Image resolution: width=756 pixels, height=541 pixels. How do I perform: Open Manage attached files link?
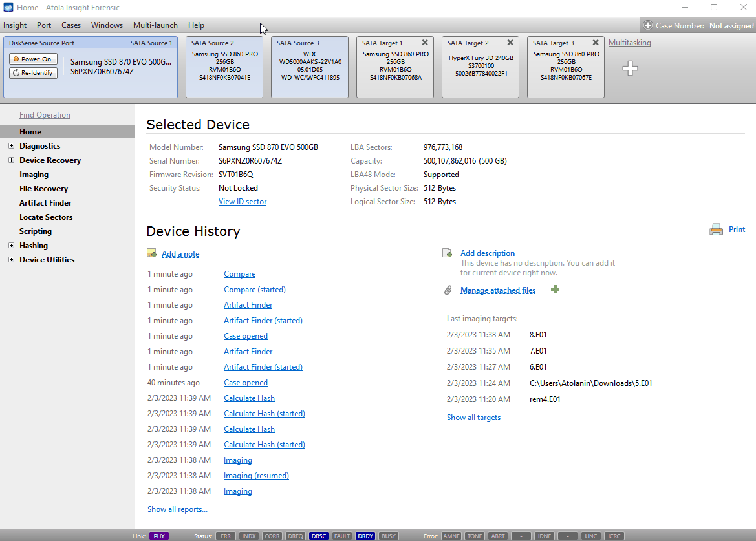498,290
